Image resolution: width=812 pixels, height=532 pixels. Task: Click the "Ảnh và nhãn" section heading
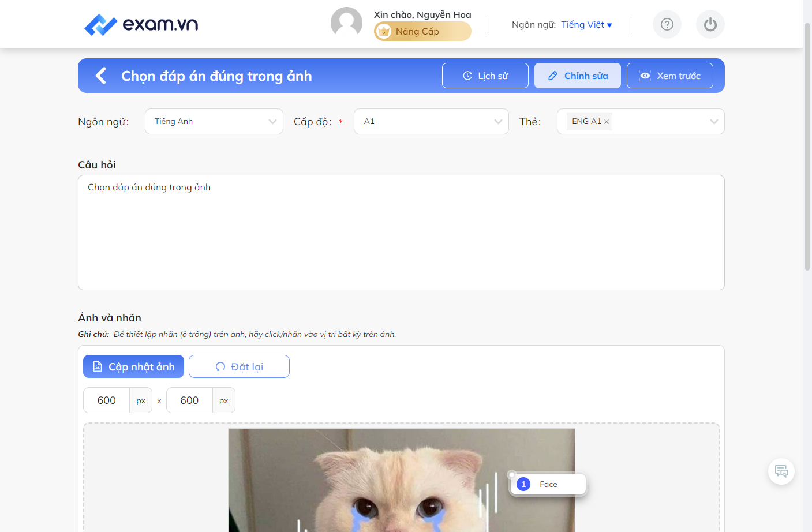click(110, 318)
